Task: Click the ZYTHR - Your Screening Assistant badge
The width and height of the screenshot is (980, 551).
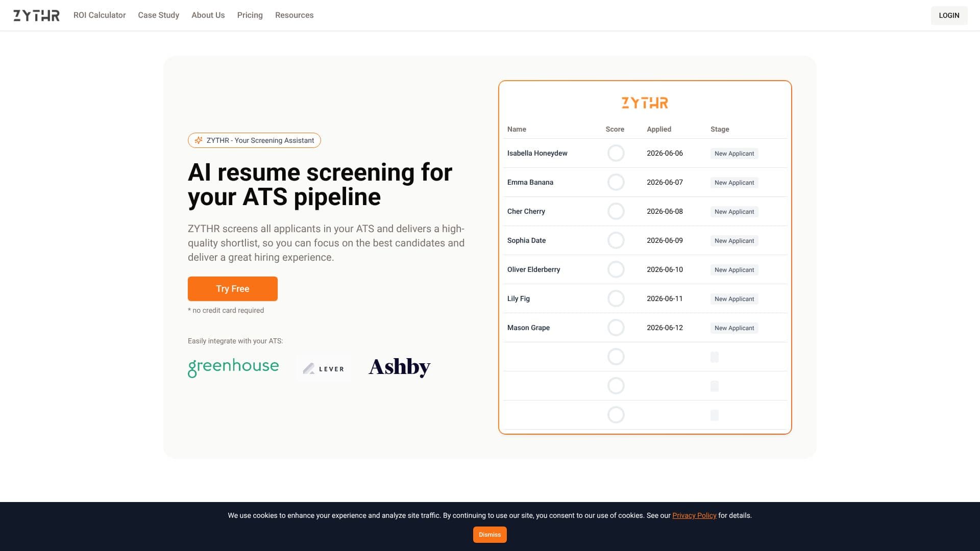Action: pyautogui.click(x=254, y=140)
